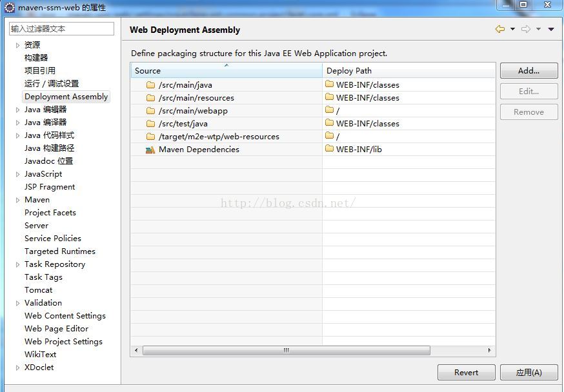Click the Edit... button
Screen dimensions: 564x392
point(529,92)
